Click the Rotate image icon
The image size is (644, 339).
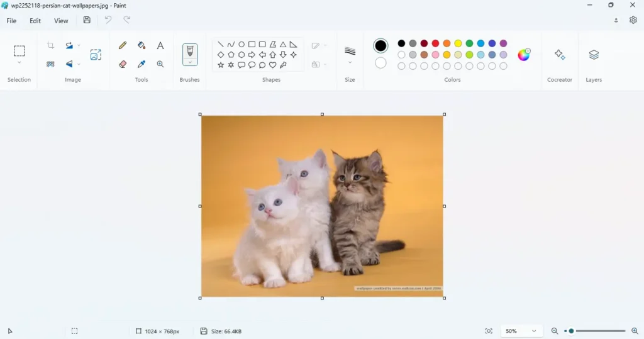tap(69, 45)
